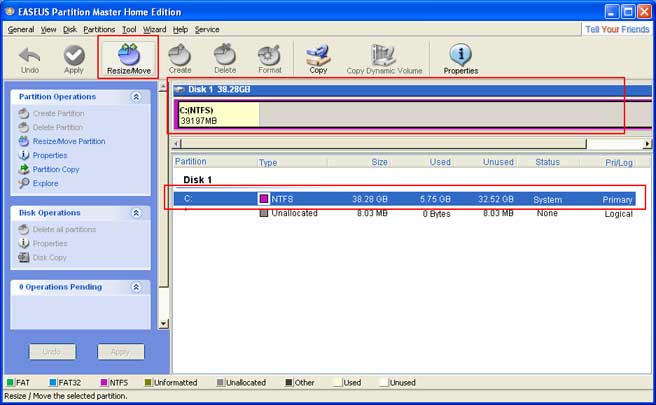This screenshot has width=656, height=405.
Task: Click the Delete toolbar icon
Action: [225, 59]
